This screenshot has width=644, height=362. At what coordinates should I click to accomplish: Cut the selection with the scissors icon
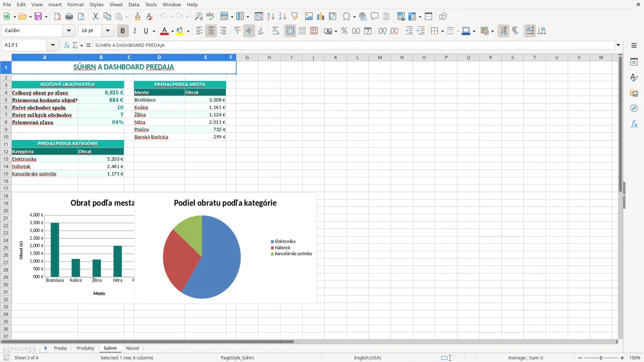(x=96, y=17)
